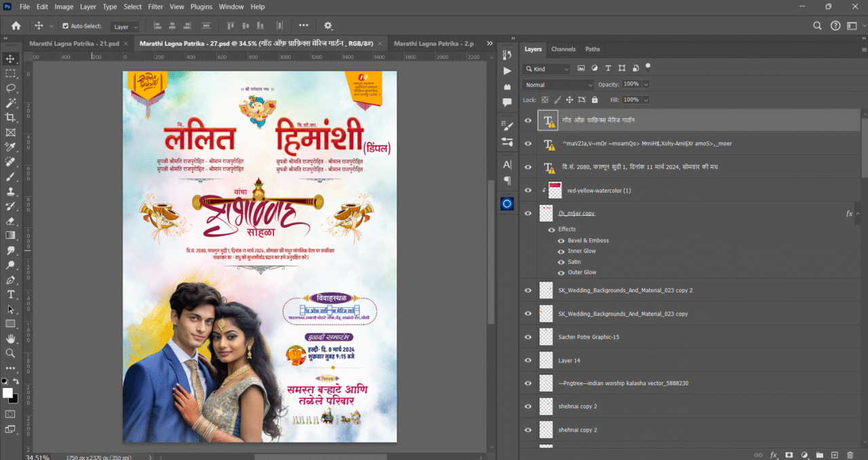Screen dimensions: 868x460
Task: Open the Add layer mask icon
Action: coord(789,455)
